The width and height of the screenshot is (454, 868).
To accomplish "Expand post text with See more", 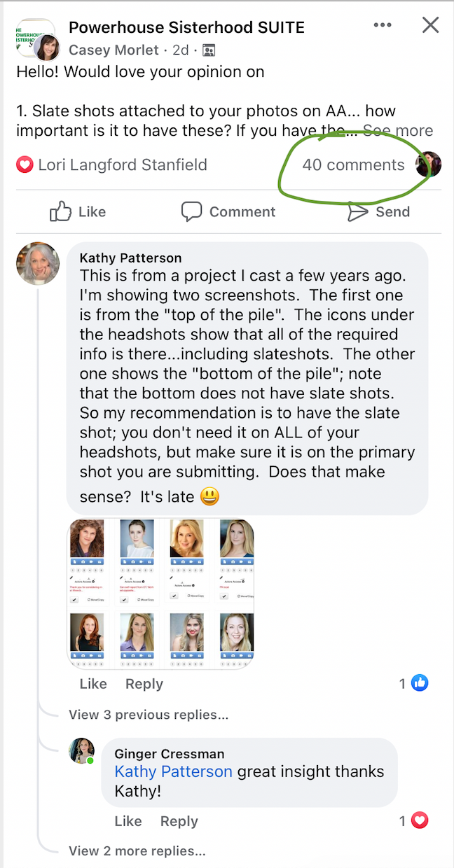I will coord(398,131).
